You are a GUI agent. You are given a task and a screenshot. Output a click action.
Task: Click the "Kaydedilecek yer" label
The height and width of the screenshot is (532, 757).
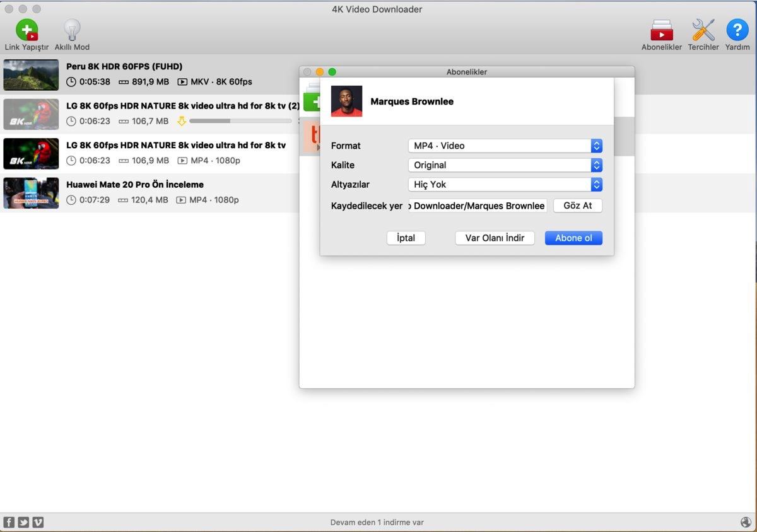[x=367, y=205]
